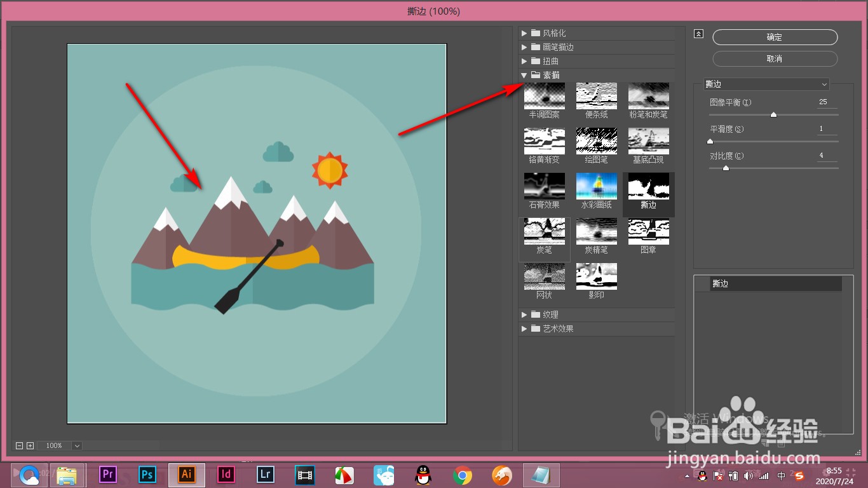This screenshot has width=868, height=488.
Task: Toggle the 中 input language indicator
Action: click(x=782, y=475)
